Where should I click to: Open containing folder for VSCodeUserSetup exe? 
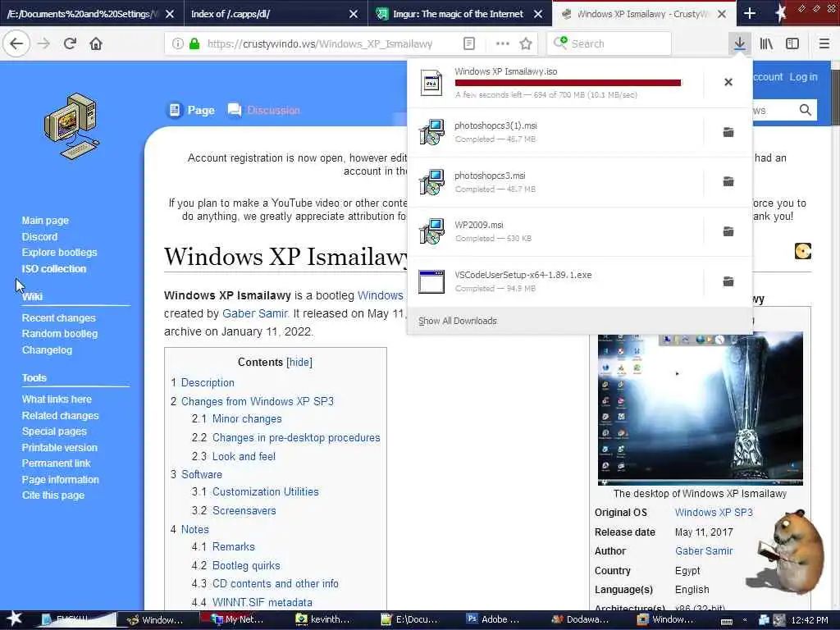point(728,281)
